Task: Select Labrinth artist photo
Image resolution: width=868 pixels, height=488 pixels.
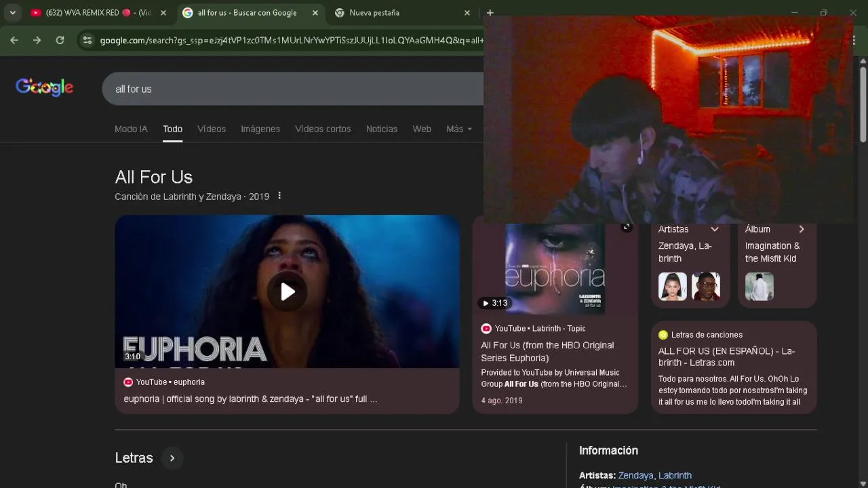Action: (706, 287)
